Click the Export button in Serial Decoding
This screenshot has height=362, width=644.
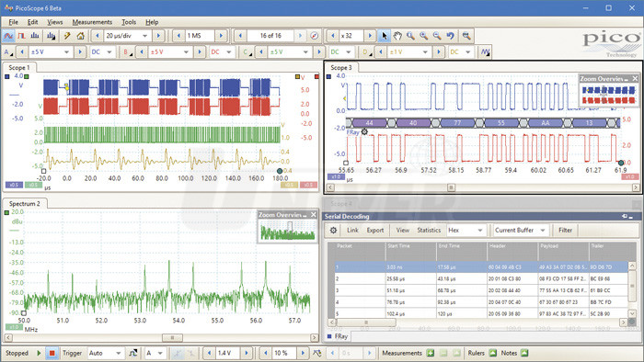375,231
